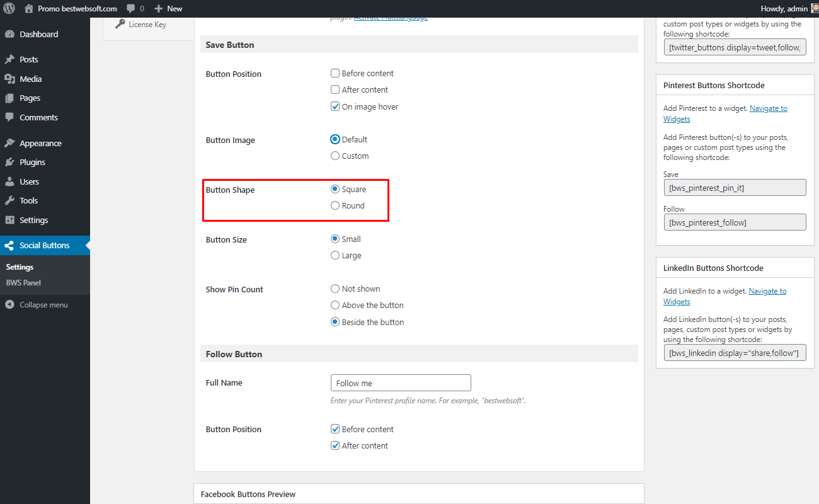Click the Media icon in sidebar
819x504 pixels.
click(x=9, y=79)
